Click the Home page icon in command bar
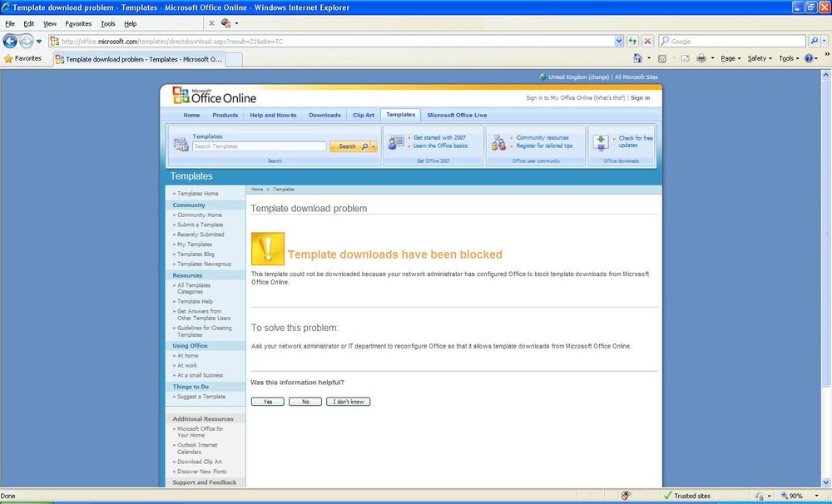Screen dimensions: 832x504 coord(638,58)
